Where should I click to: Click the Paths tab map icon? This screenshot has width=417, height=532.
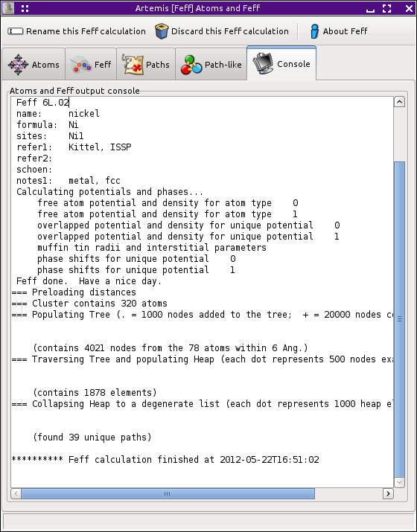click(x=132, y=65)
